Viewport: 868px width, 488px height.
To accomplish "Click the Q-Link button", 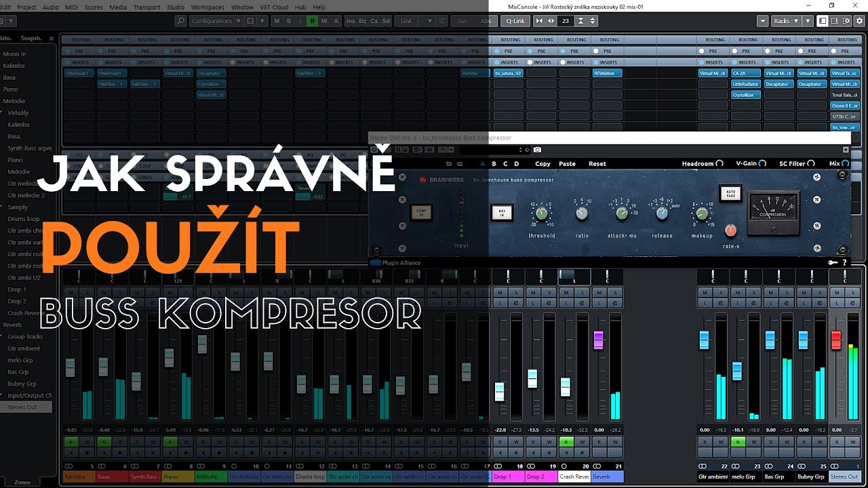I will pyautogui.click(x=515, y=21).
